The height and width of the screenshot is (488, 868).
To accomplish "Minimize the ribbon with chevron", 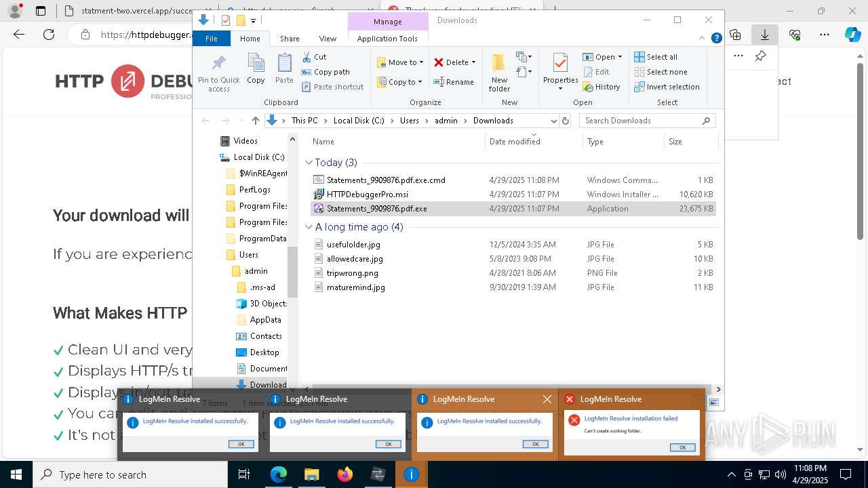I will pos(703,39).
